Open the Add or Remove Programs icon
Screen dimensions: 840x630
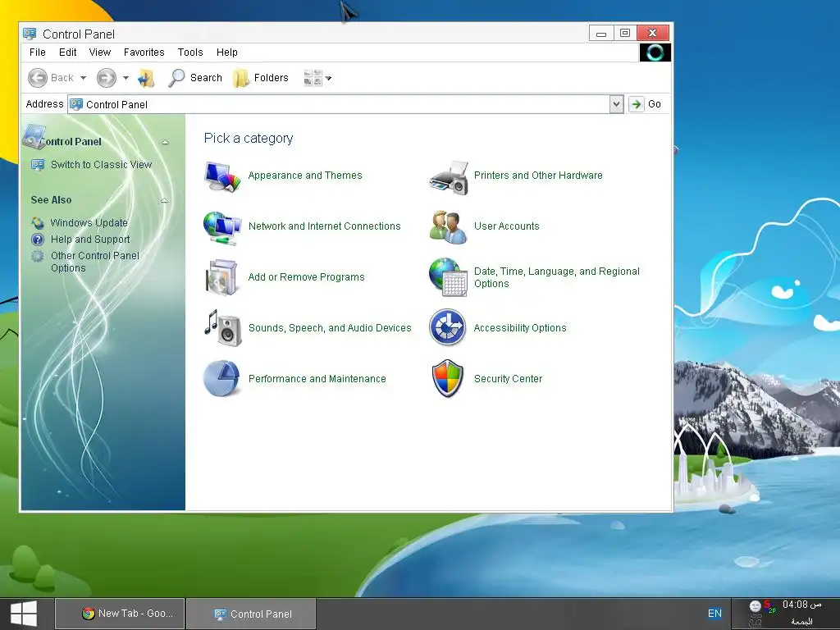click(x=221, y=277)
